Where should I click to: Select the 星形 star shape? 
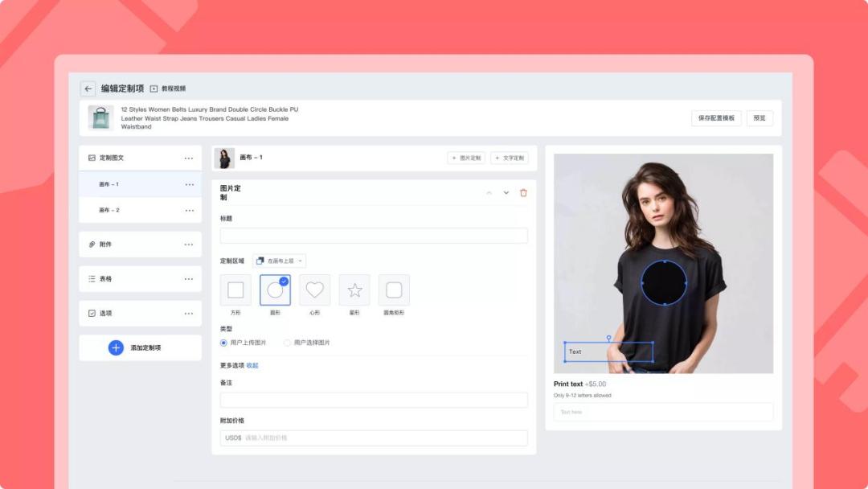tap(354, 290)
